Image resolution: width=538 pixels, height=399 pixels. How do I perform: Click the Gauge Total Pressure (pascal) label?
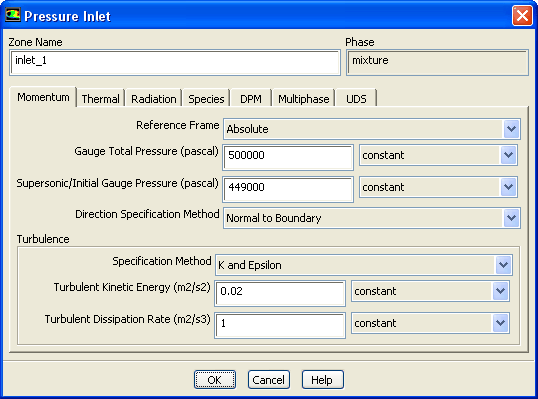tap(146, 151)
